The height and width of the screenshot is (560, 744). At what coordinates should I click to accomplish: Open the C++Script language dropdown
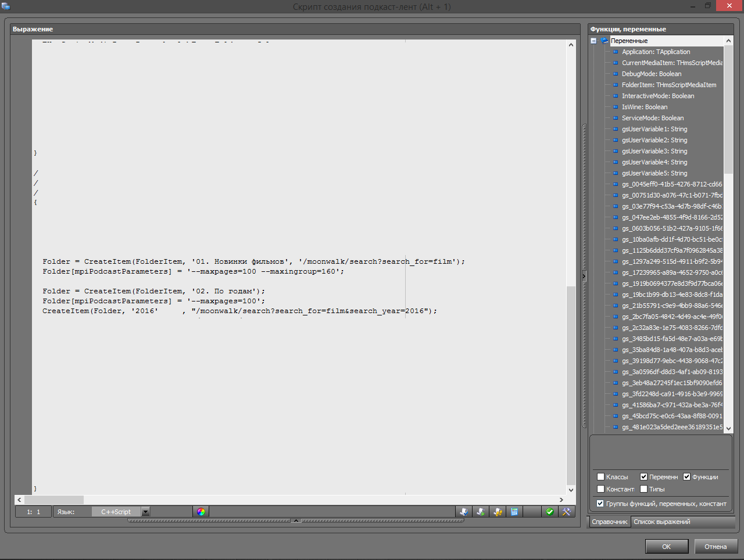(x=146, y=512)
